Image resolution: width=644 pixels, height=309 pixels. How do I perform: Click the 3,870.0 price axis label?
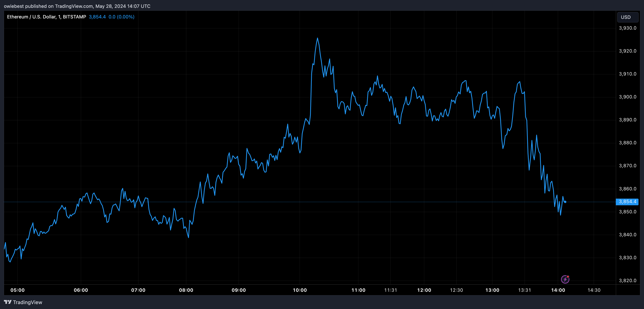pos(628,166)
